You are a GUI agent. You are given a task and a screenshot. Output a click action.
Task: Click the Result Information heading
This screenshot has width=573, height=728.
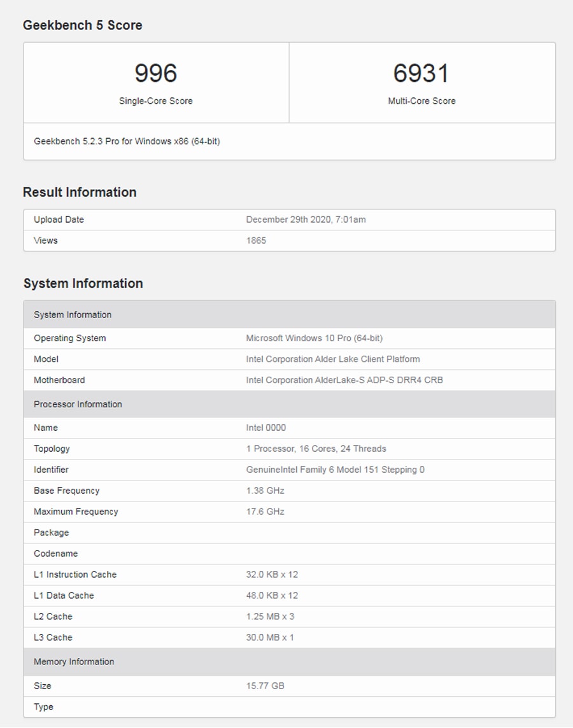[80, 192]
